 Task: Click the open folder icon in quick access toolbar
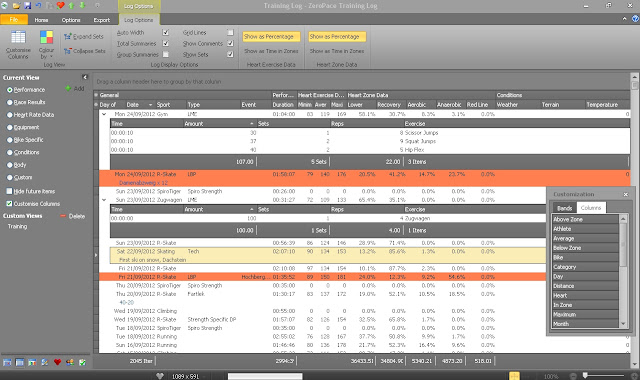click(x=16, y=5)
